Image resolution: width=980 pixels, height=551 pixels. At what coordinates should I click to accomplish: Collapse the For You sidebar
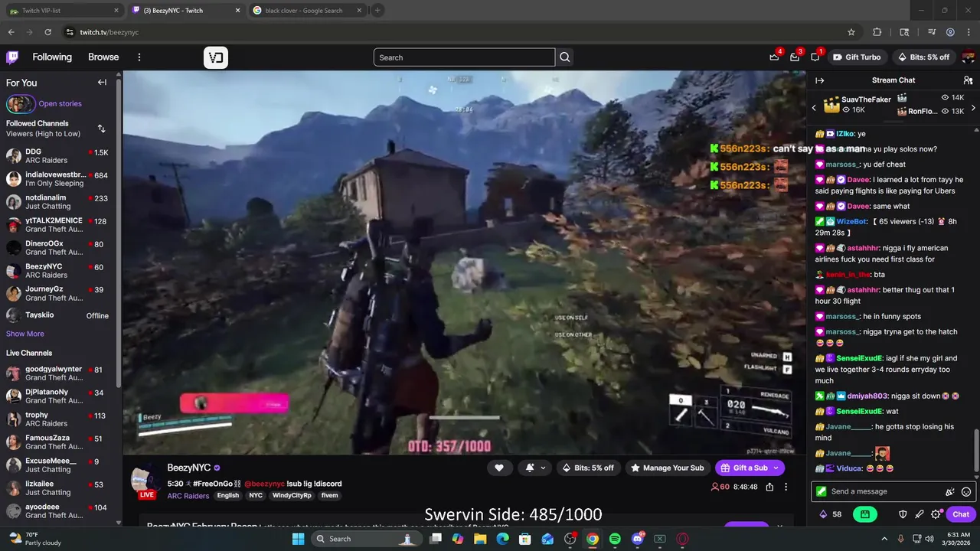pos(102,83)
